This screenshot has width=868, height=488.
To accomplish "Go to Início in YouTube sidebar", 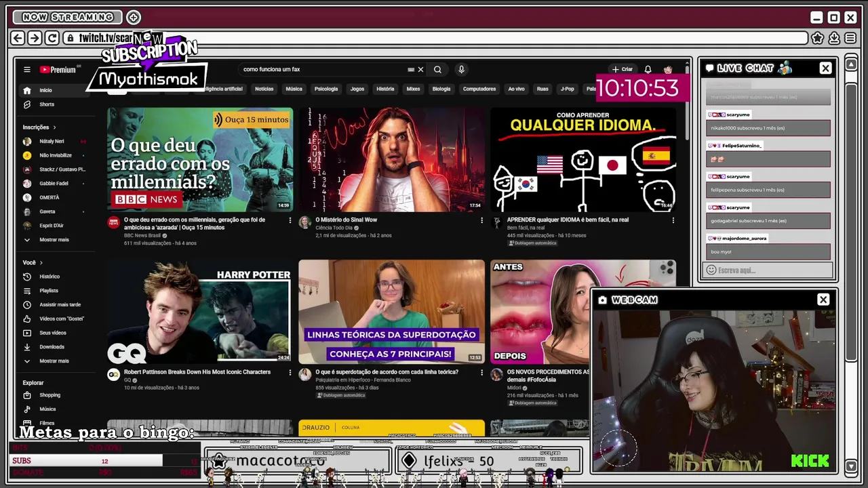I will [53, 90].
